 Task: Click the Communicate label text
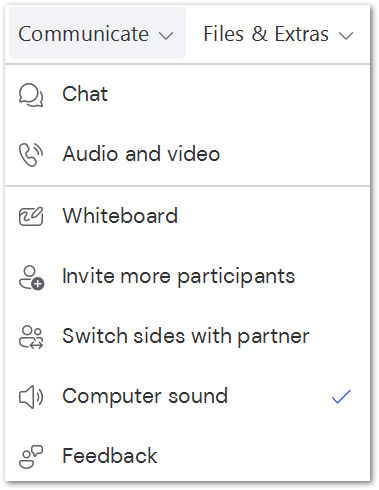[83, 34]
